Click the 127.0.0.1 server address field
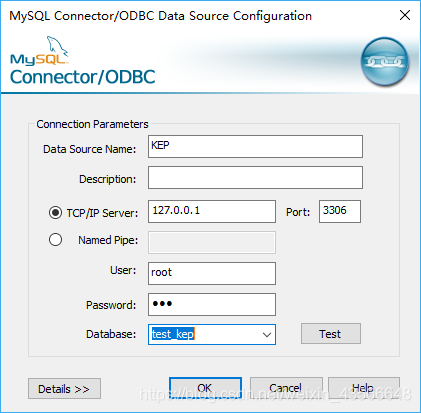This screenshot has height=413, width=421. pos(212,211)
